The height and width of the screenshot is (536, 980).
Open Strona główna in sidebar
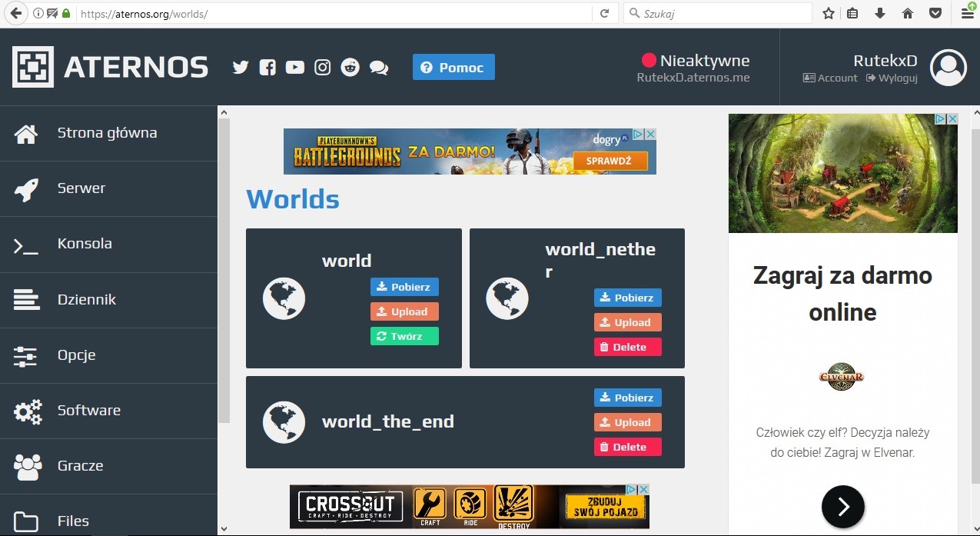point(108,133)
